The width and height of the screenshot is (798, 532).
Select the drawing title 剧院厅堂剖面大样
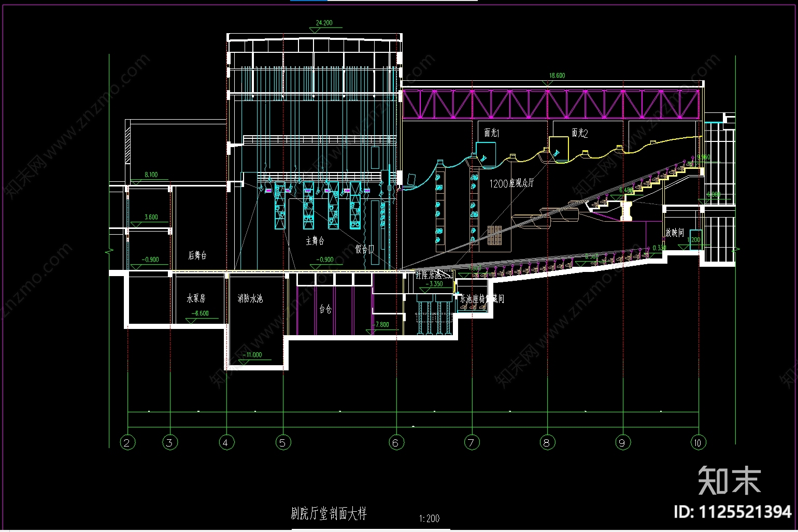click(x=329, y=513)
